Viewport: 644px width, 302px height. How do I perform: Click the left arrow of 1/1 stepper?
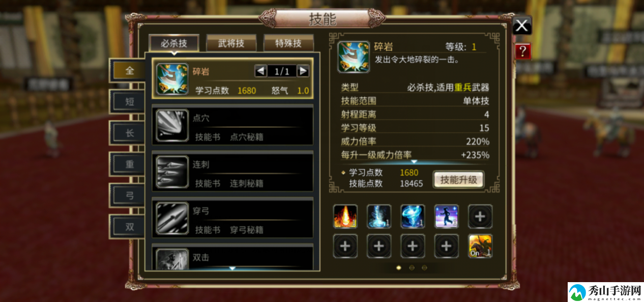pyautogui.click(x=261, y=71)
